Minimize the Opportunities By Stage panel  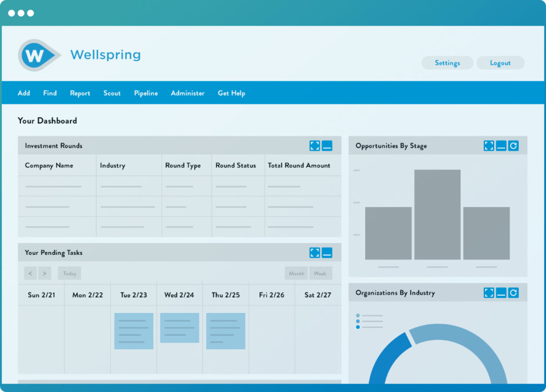[500, 145]
